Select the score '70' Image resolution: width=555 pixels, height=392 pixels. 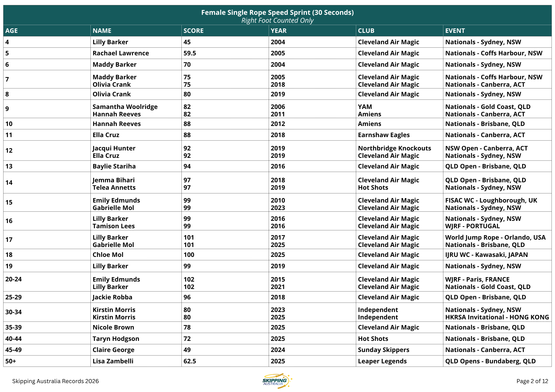187,64
